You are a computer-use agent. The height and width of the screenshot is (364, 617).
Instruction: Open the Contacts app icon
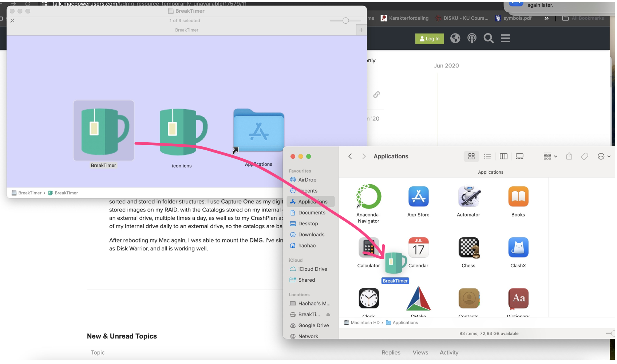468,298
